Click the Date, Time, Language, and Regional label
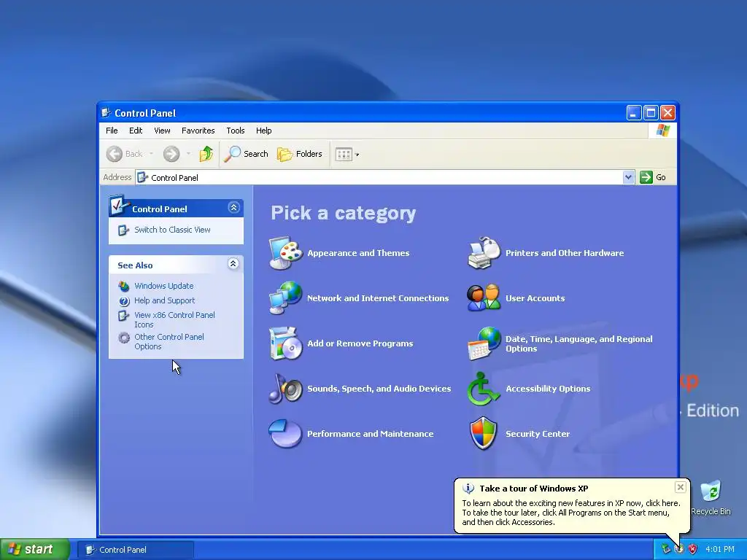Image resolution: width=747 pixels, height=560 pixels. 578,343
